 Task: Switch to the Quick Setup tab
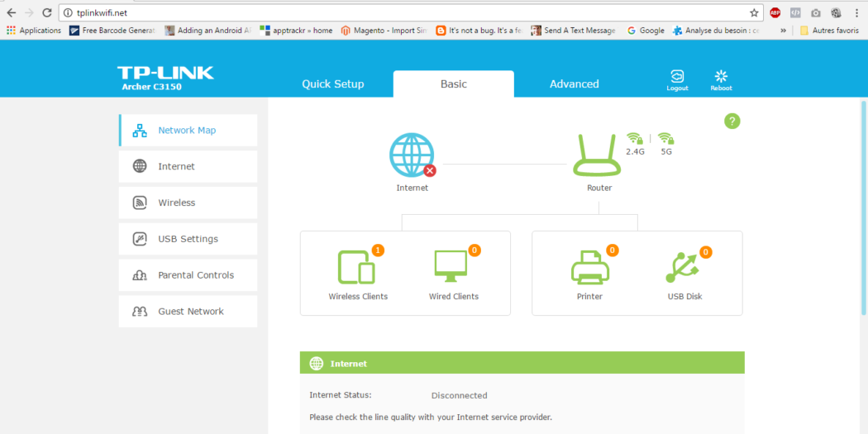332,84
